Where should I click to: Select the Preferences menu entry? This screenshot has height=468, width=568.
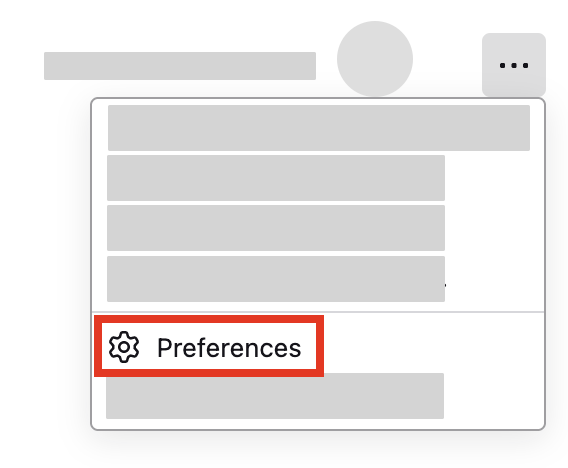(209, 346)
